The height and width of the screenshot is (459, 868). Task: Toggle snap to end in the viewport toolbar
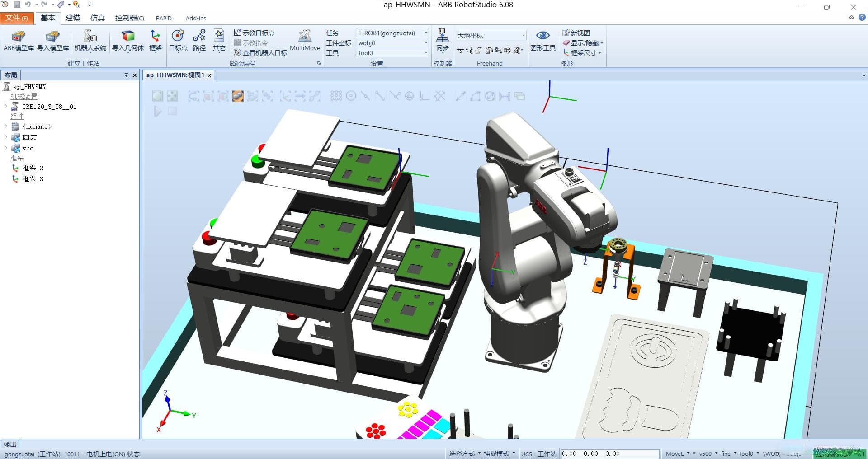(380, 96)
